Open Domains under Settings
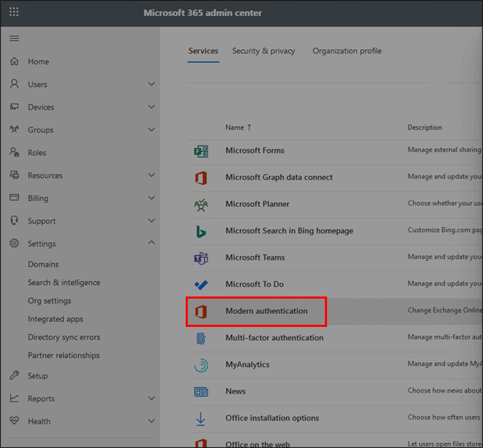 [x=44, y=265]
